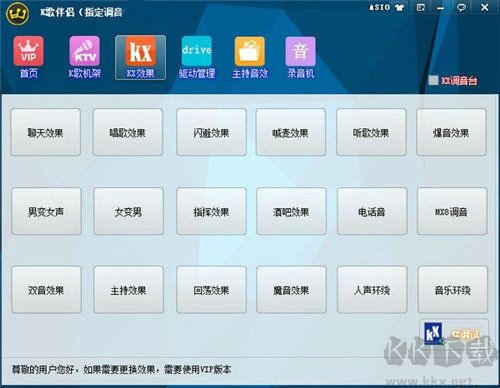Select the 主持效果 preset

pyautogui.click(x=129, y=290)
